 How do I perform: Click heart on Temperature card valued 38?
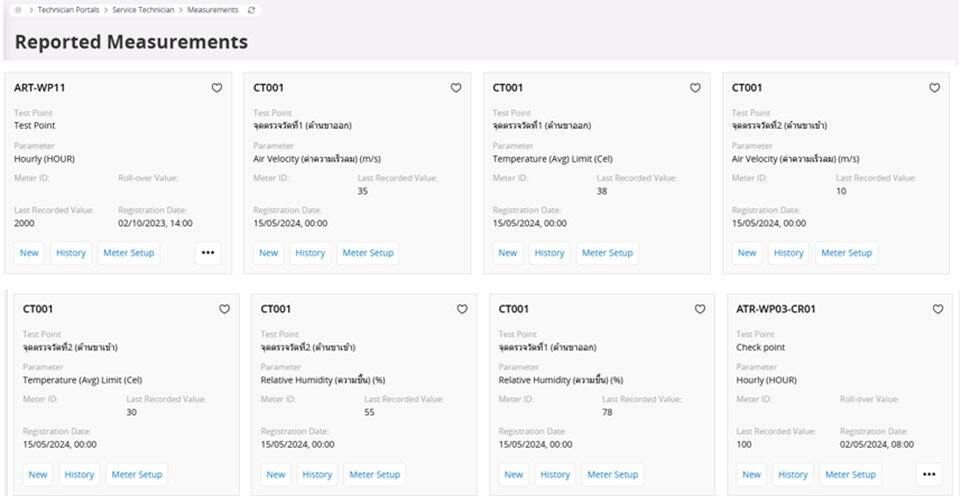coord(696,88)
